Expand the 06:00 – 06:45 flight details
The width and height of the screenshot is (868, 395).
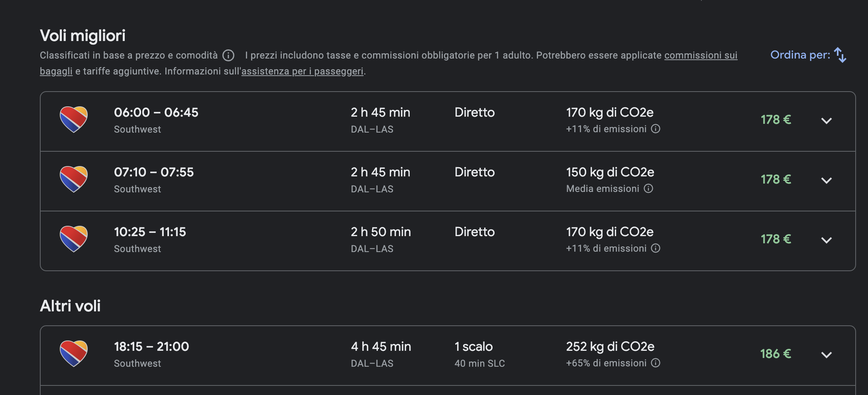pos(827,121)
